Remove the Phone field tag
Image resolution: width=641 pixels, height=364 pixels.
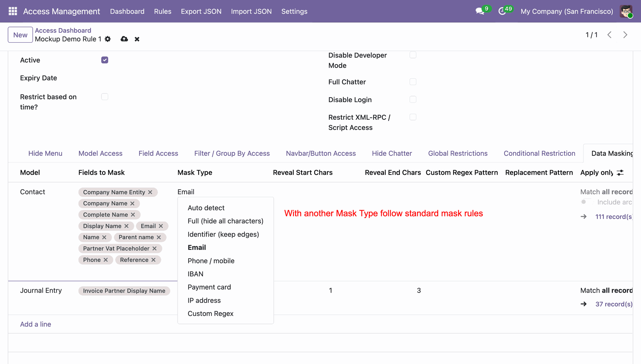(105, 260)
